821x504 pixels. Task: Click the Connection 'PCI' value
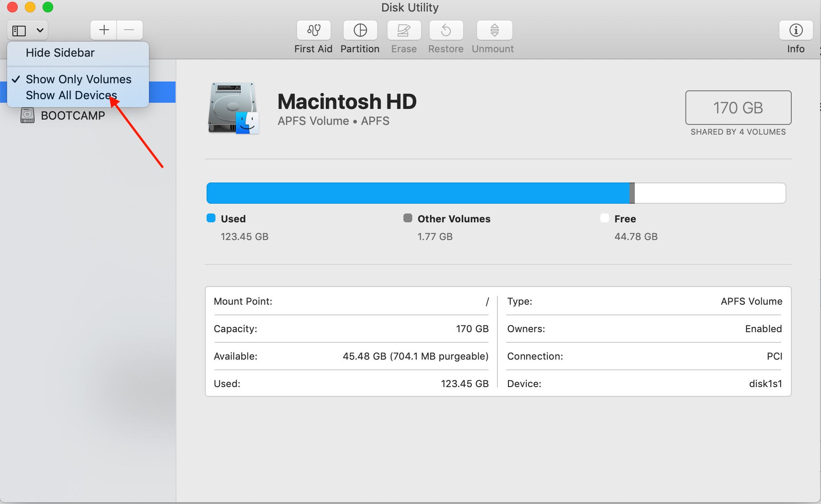(x=774, y=356)
